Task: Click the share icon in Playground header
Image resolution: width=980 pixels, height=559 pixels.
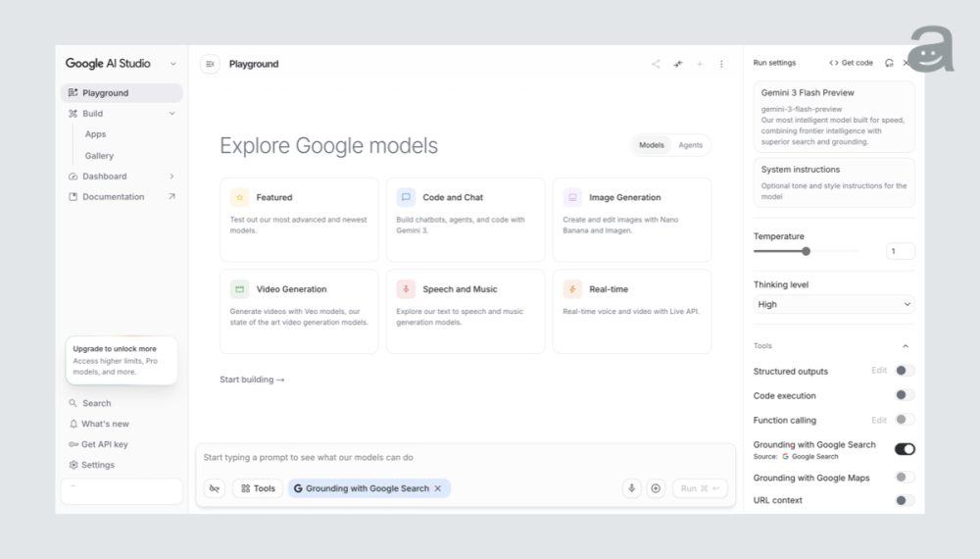Action: (x=656, y=64)
